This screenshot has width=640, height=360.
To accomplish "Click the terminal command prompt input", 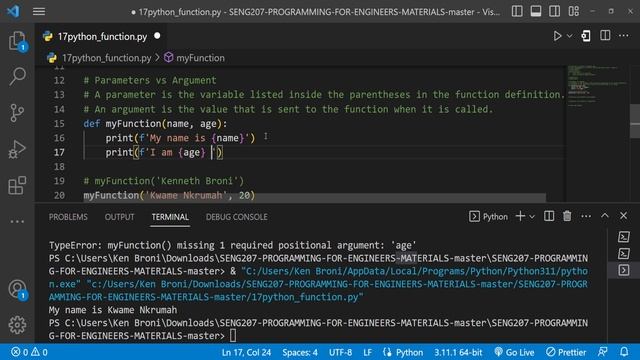I will 233,336.
